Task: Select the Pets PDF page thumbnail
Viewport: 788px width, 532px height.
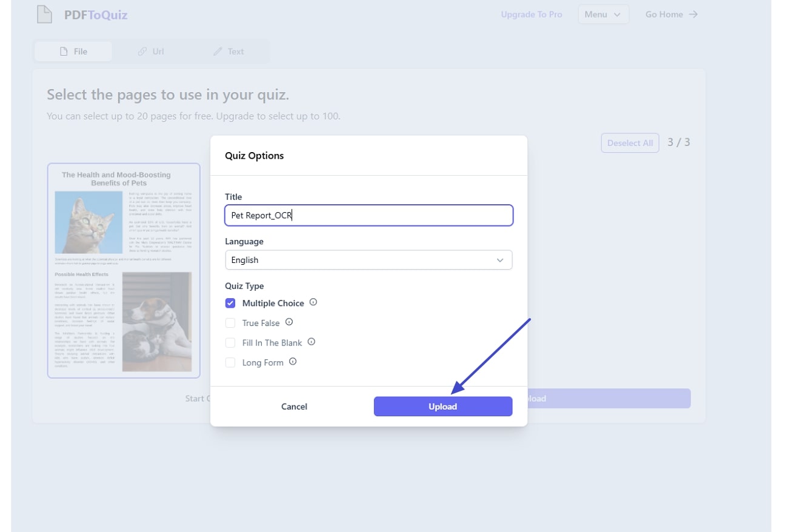Action: 124,270
